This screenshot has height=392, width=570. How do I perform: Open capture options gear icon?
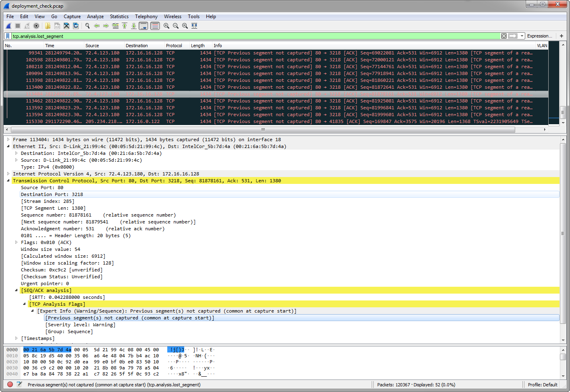[36, 26]
